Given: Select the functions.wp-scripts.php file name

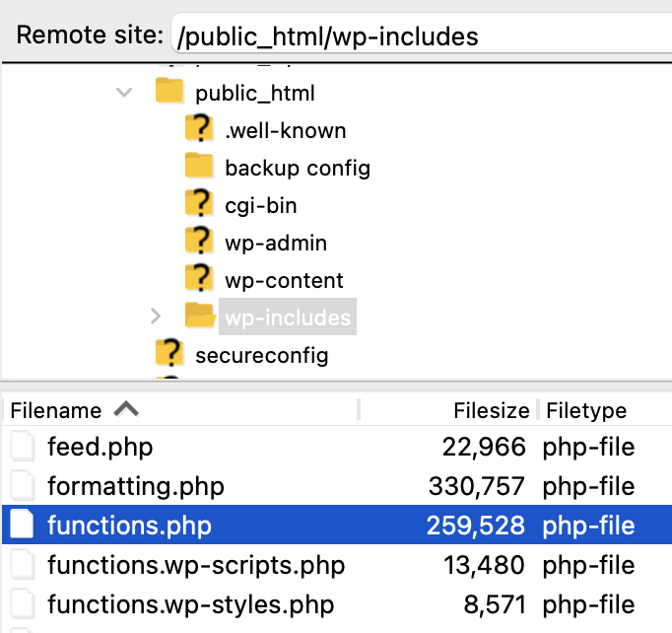Looking at the screenshot, I should [196, 565].
